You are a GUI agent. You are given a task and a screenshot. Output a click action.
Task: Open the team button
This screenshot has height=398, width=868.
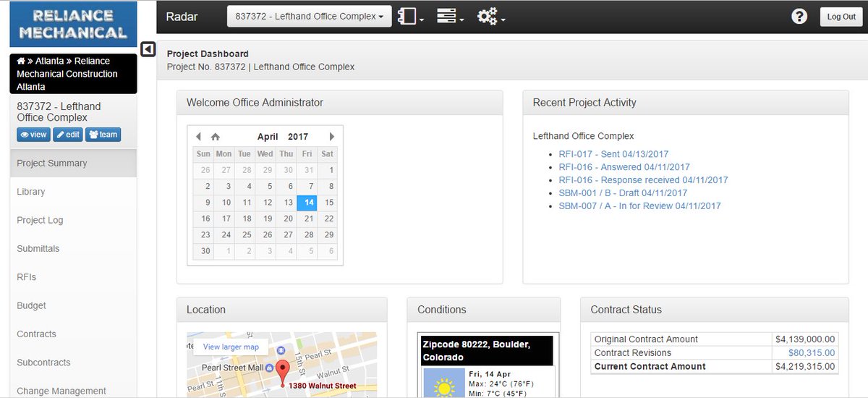(x=103, y=135)
